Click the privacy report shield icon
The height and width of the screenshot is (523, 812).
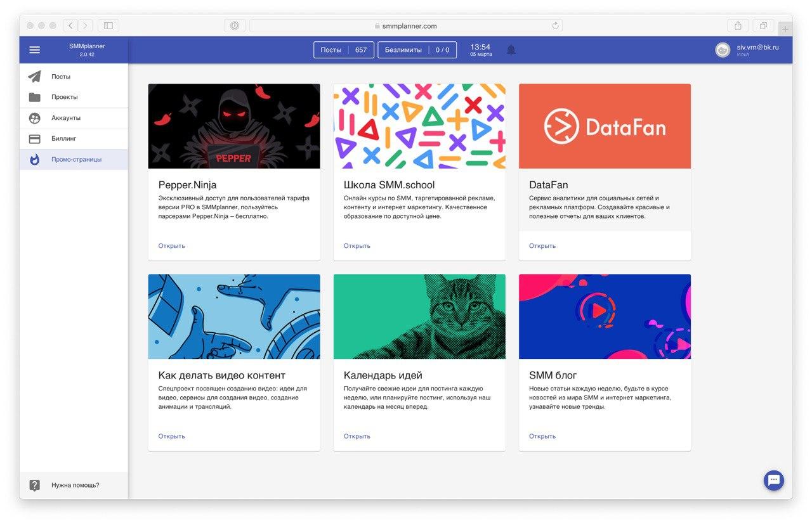pyautogui.click(x=235, y=26)
